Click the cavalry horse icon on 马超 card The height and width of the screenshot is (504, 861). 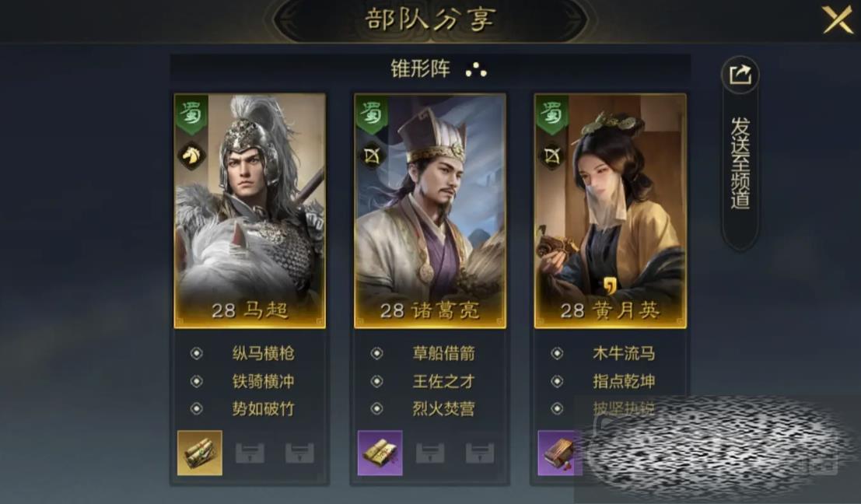click(191, 156)
